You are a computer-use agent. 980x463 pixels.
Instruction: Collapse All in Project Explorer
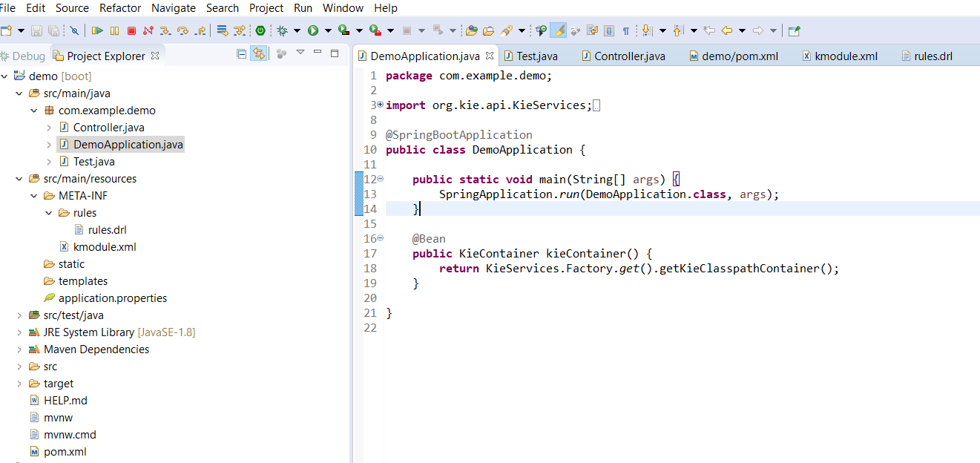point(242,54)
